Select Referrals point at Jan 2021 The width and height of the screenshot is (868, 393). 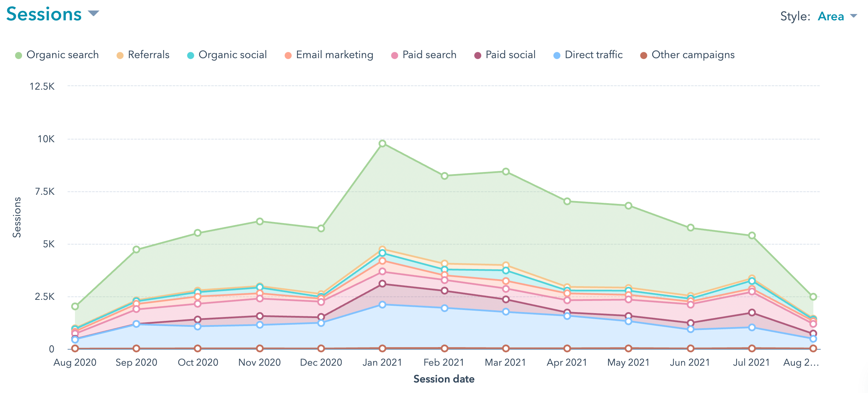[x=383, y=249]
